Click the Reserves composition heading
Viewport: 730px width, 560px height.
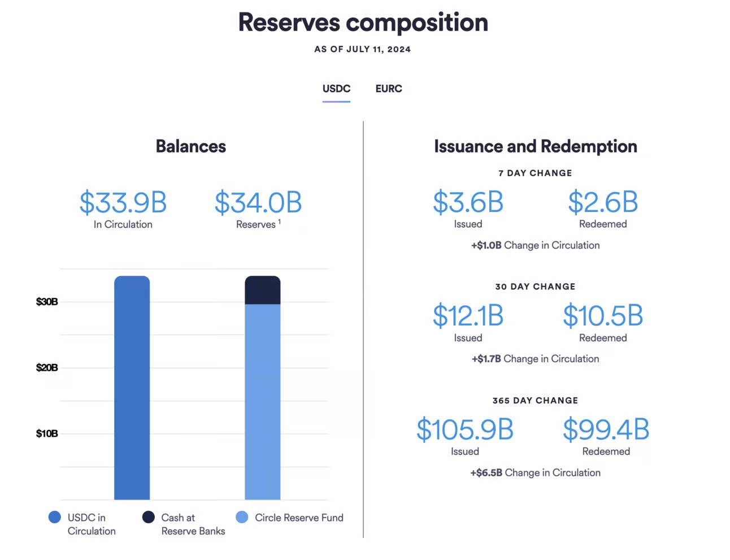point(363,23)
